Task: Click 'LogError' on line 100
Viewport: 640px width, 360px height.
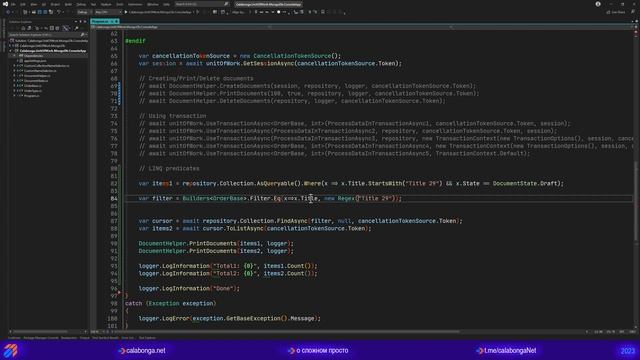Action: 176,319
